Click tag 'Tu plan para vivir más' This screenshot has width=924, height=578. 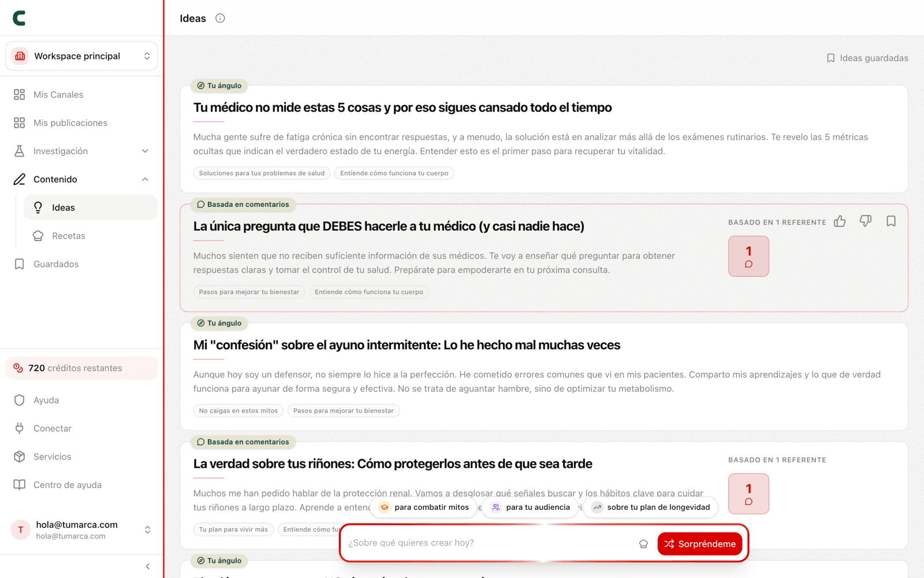(233, 529)
